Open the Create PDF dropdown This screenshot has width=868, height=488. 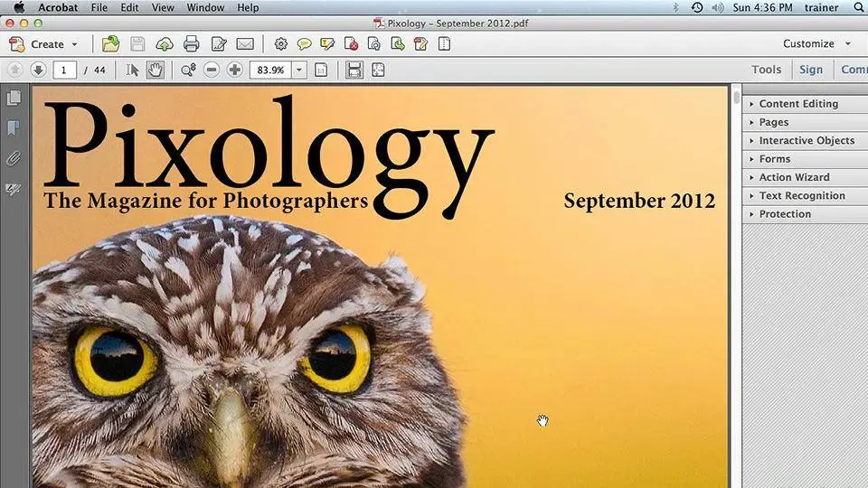click(43, 44)
